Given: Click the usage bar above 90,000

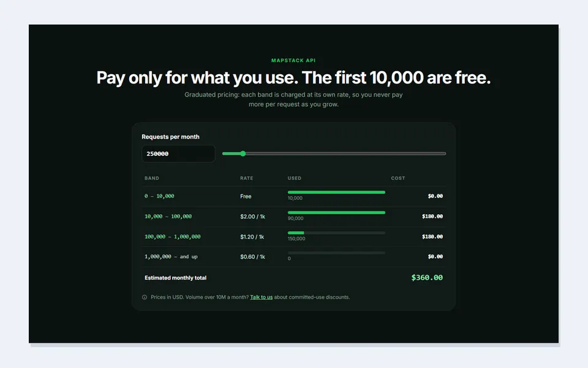Looking at the screenshot, I should 336,213.
